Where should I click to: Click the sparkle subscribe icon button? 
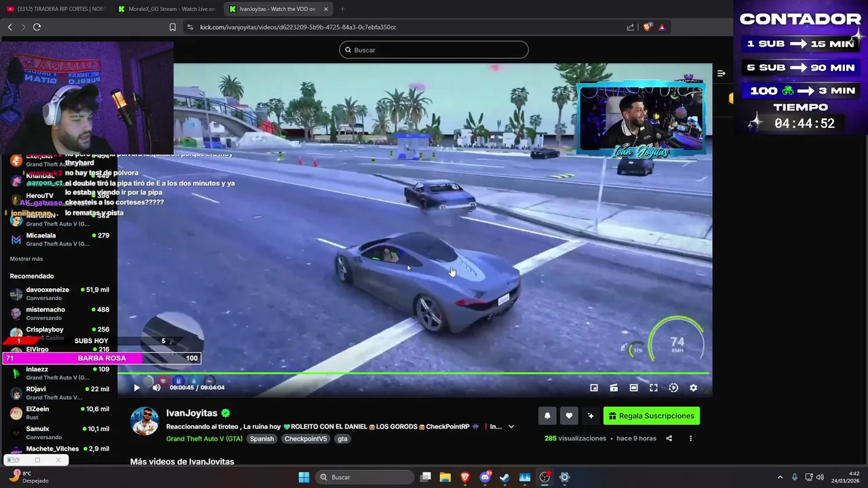click(591, 416)
